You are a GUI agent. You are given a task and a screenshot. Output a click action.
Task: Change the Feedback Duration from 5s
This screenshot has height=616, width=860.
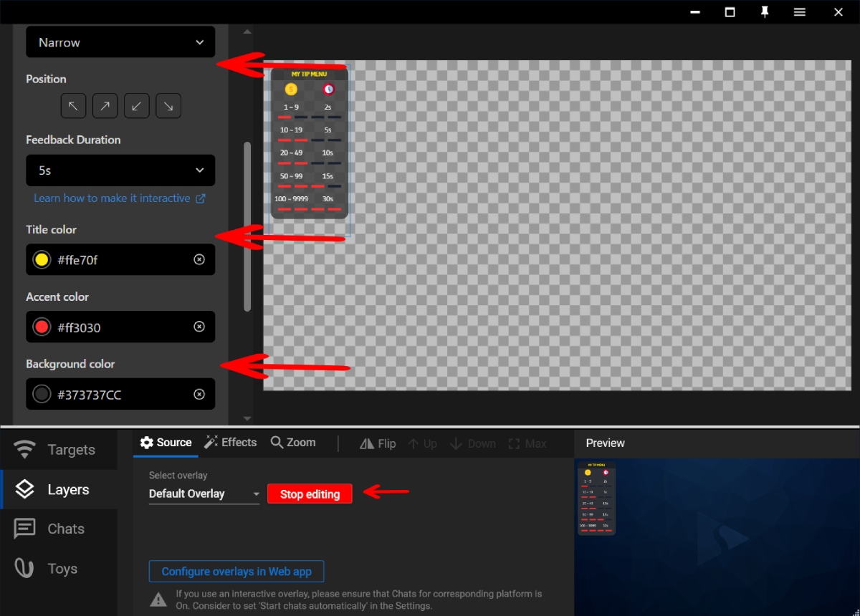[x=120, y=170]
